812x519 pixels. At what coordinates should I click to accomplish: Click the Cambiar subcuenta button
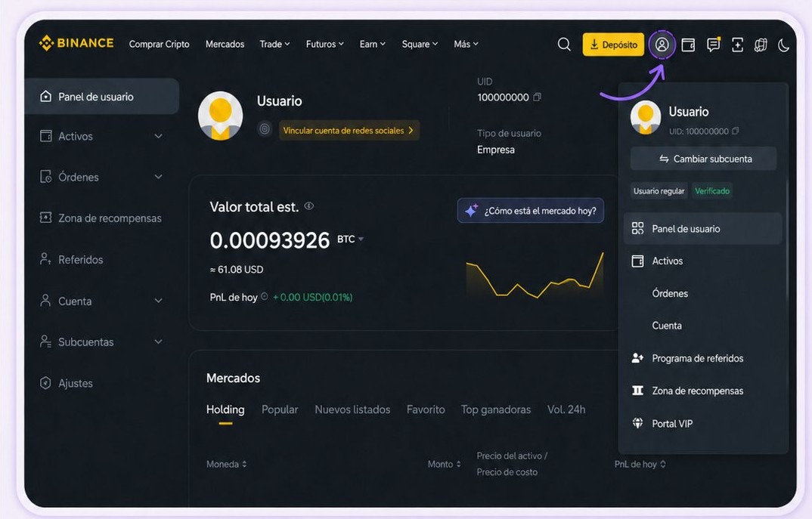[x=703, y=159]
